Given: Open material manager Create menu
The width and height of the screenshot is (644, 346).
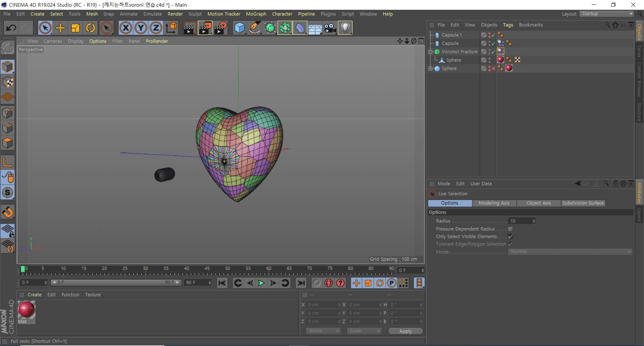Looking at the screenshot, I should [x=35, y=295].
